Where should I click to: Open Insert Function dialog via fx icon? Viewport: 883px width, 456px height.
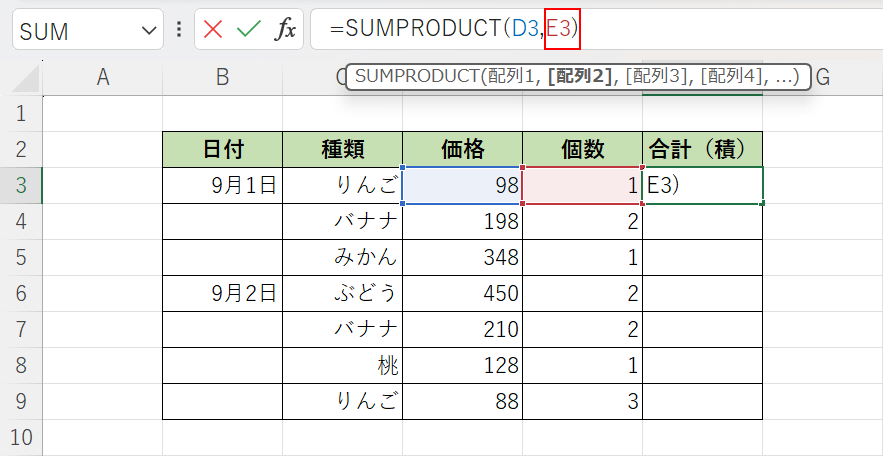[286, 30]
